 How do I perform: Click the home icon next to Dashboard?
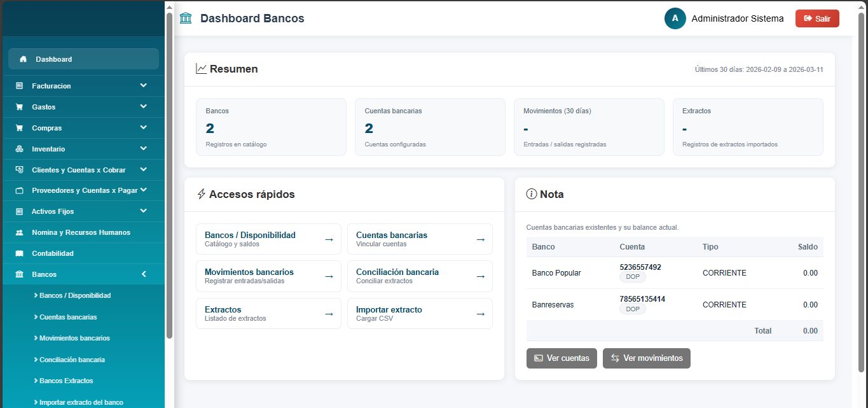click(24, 59)
